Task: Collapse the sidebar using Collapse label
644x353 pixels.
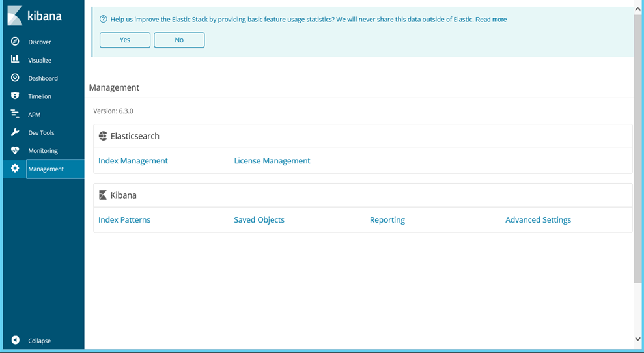Action: coord(40,341)
